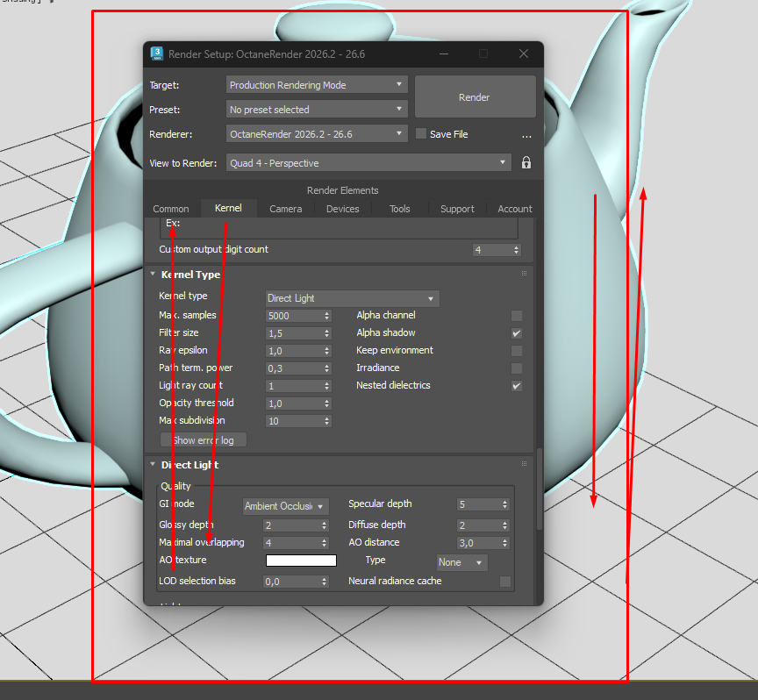Click the Maximal overlapping value field

coord(291,543)
